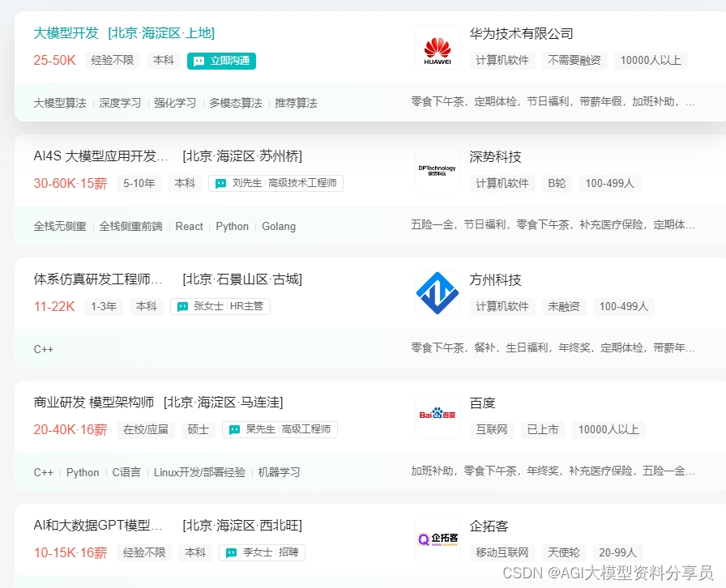Click the 不需要融资 funding tag

pos(574,61)
